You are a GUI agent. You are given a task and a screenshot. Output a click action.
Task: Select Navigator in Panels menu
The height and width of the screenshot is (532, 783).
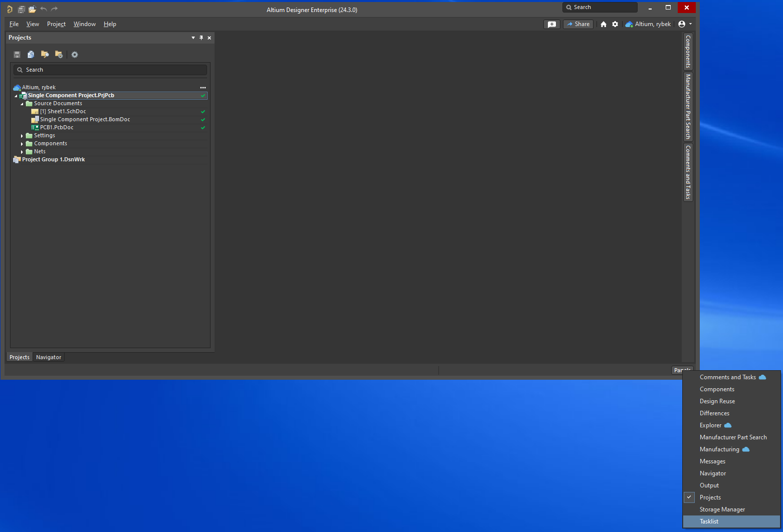732,473
